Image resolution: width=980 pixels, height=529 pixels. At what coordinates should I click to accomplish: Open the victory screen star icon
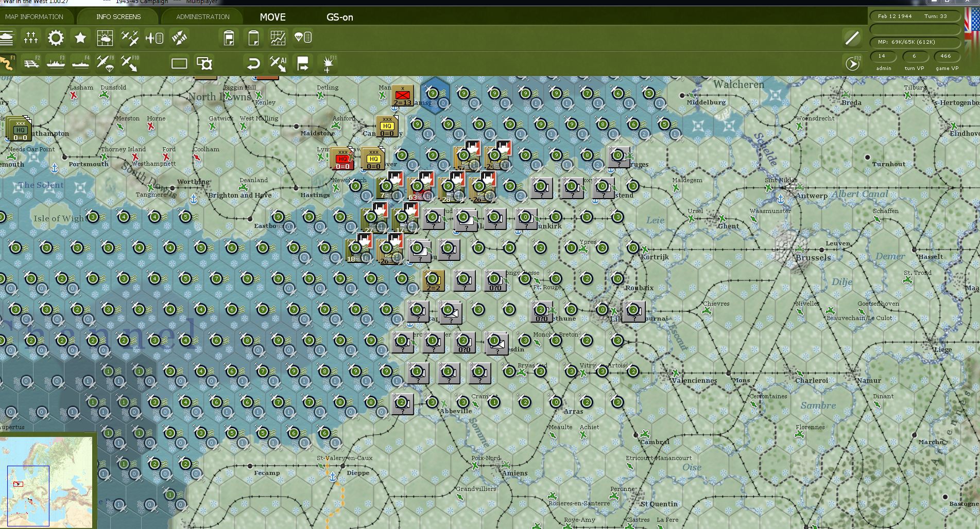(80, 38)
